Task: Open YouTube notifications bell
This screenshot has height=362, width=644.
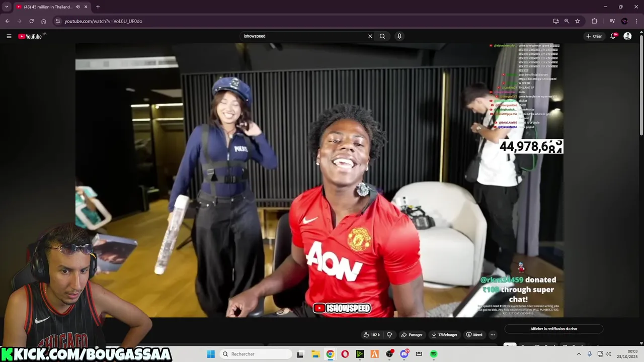Action: pos(613,36)
